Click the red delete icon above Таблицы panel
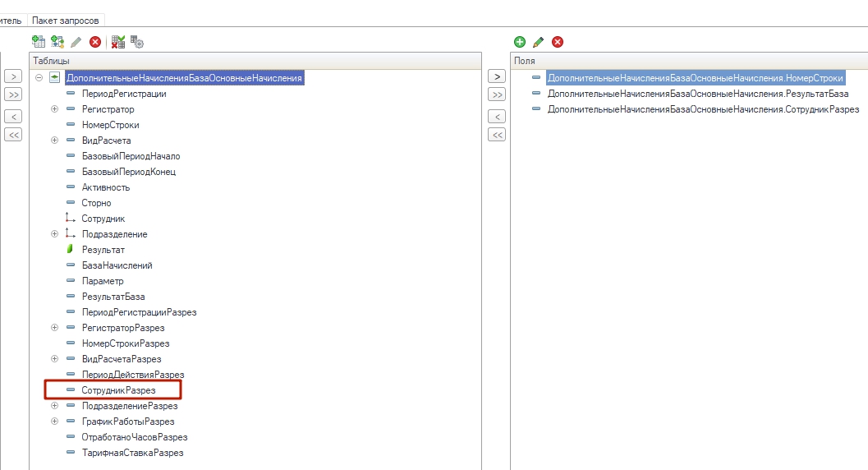The height and width of the screenshot is (470, 868). tap(95, 41)
